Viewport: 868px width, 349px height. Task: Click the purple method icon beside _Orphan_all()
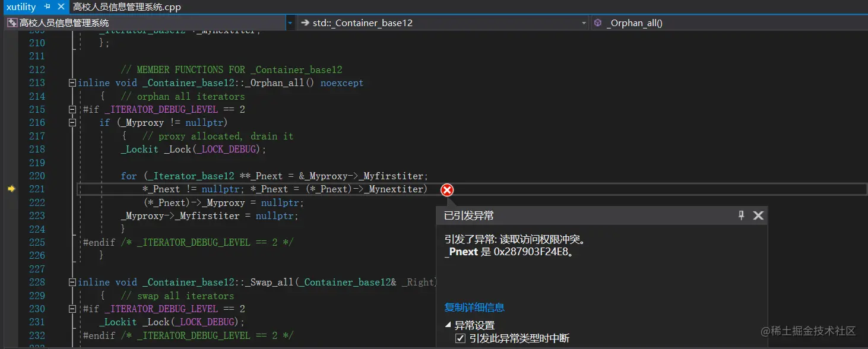597,22
